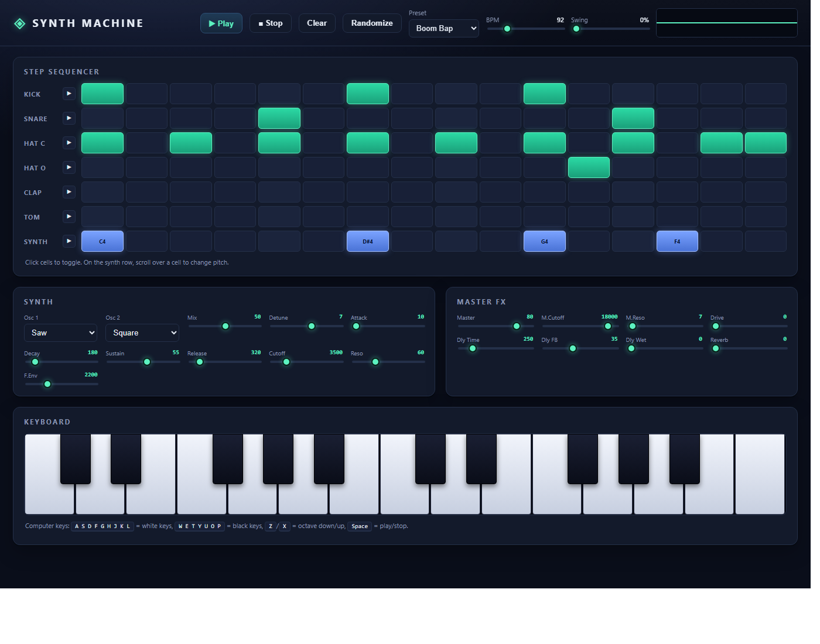The height and width of the screenshot is (644, 820).
Task: Preview the KICK drum sound
Action: (x=69, y=94)
